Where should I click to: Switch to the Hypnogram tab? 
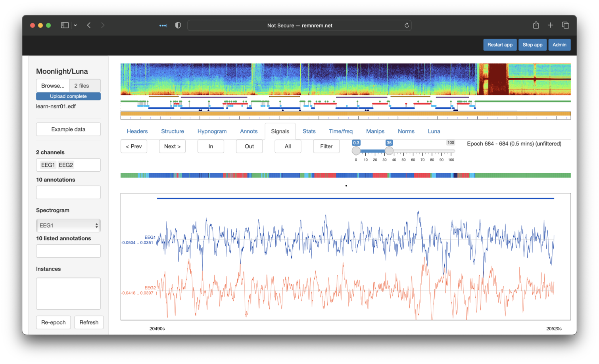(x=212, y=131)
